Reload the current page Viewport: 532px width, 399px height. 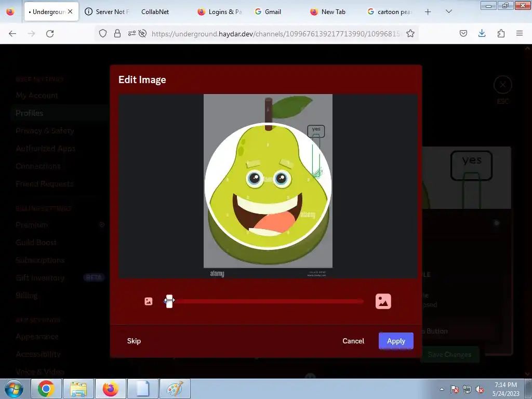tap(50, 33)
